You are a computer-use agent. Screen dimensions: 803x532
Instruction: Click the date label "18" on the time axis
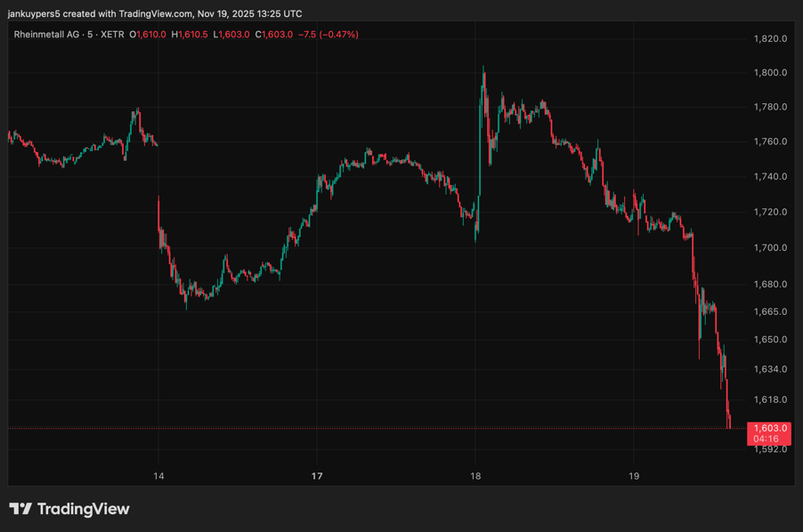click(x=475, y=476)
